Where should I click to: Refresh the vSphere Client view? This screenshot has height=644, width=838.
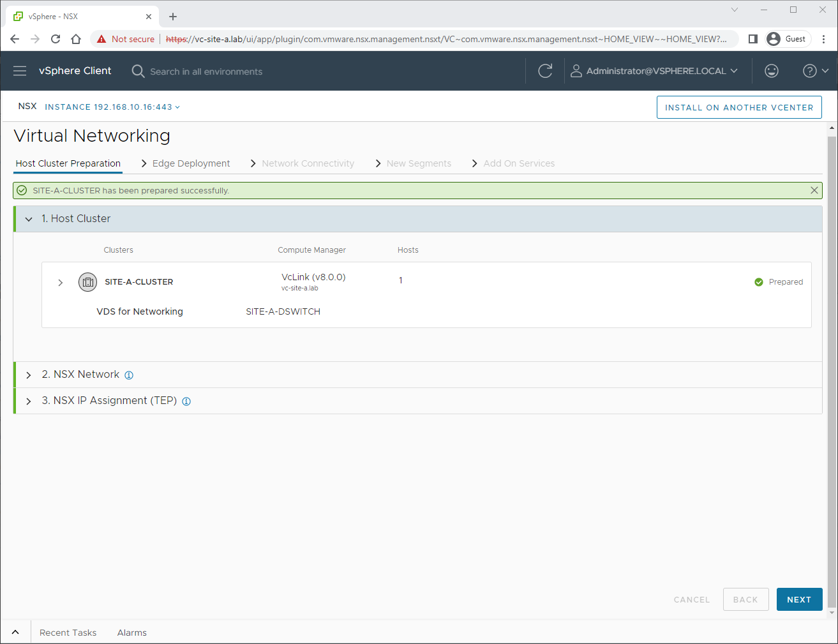545,71
